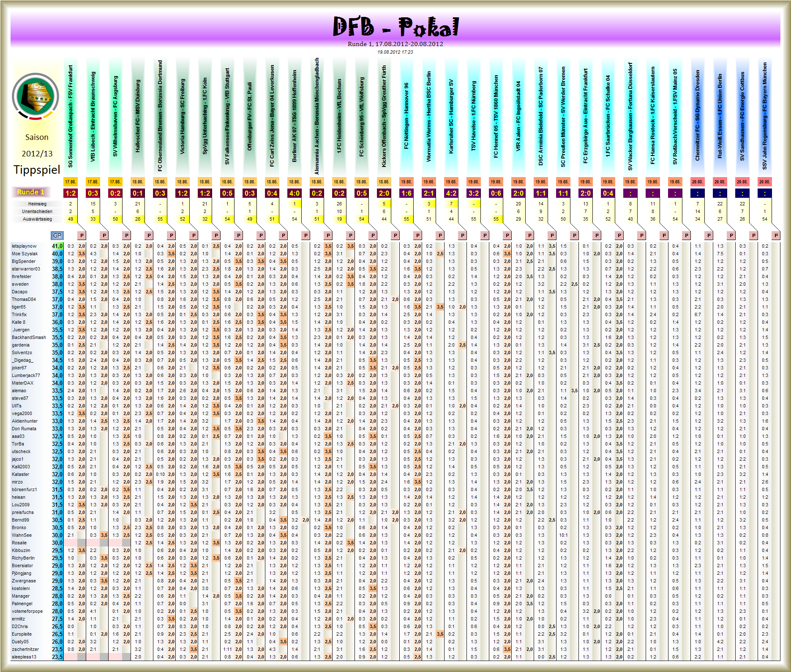This screenshot has height=672, width=791.
Task: Select match header 'Hallescher FC - MSV Duisburg'
Action: (x=137, y=116)
